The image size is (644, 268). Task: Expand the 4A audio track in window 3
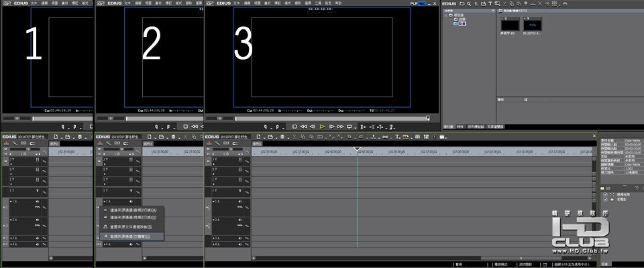213,244
